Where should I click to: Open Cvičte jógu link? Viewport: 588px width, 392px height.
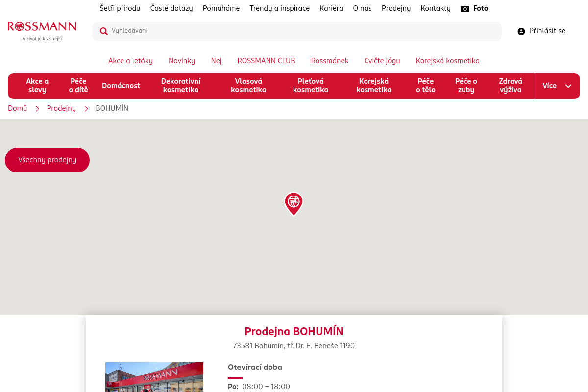coord(382,61)
